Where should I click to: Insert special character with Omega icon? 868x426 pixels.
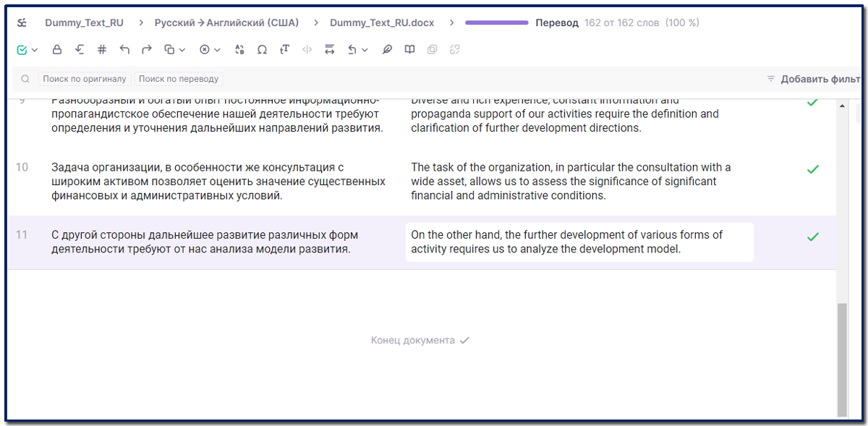point(262,50)
